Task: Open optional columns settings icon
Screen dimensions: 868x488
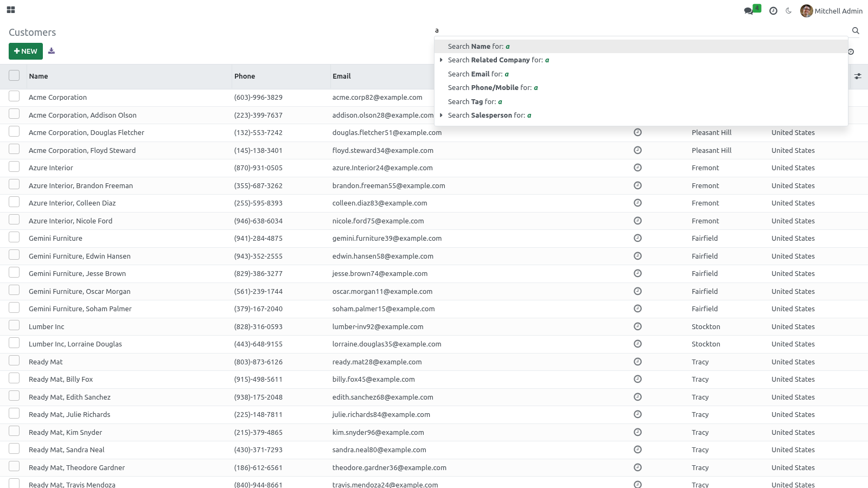Action: coord(858,76)
